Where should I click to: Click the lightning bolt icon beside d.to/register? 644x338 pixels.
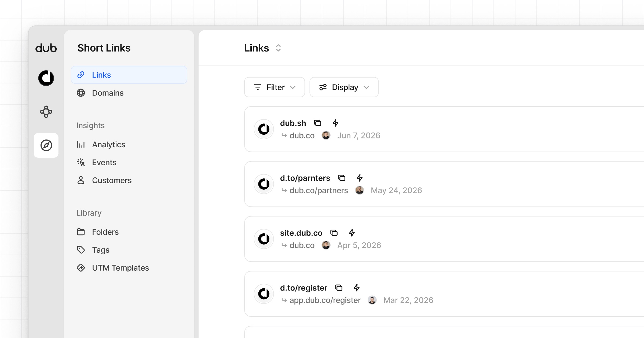tap(357, 288)
